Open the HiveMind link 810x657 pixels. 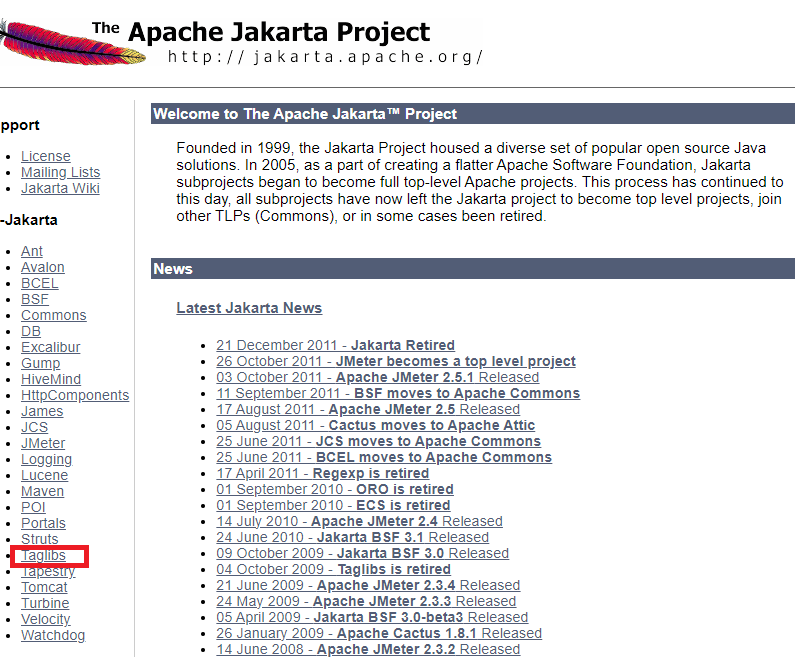(x=51, y=379)
